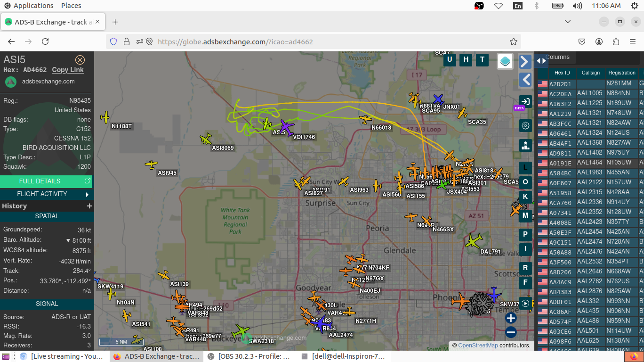Select the ASI945 aircraft icon
Image resolution: width=644 pixels, height=362 pixels.
pyautogui.click(x=151, y=165)
